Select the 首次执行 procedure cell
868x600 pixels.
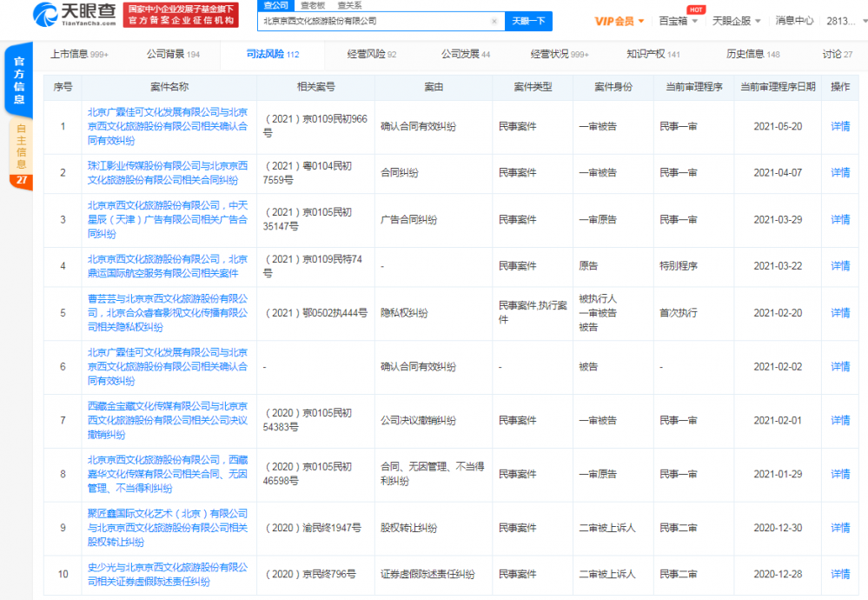[678, 313]
